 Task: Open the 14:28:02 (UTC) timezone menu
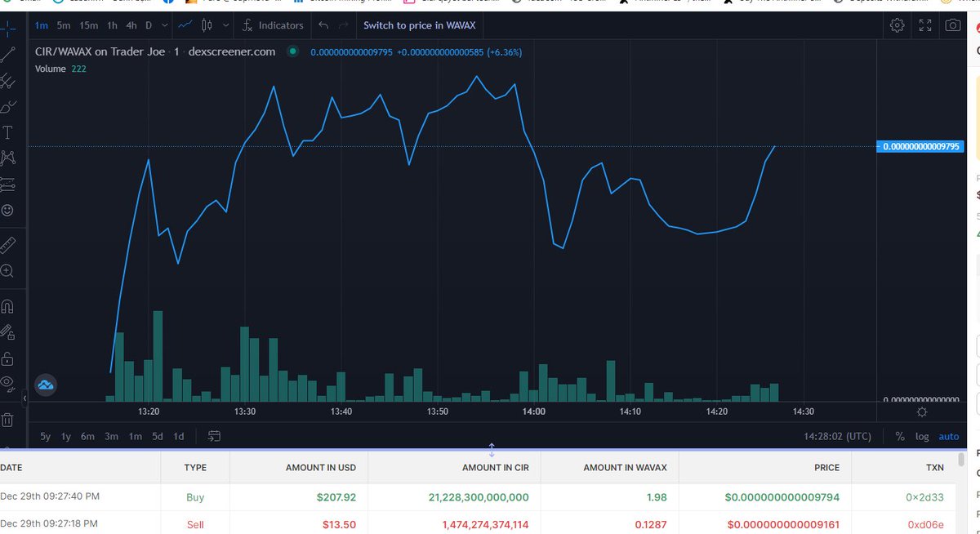pyautogui.click(x=837, y=436)
